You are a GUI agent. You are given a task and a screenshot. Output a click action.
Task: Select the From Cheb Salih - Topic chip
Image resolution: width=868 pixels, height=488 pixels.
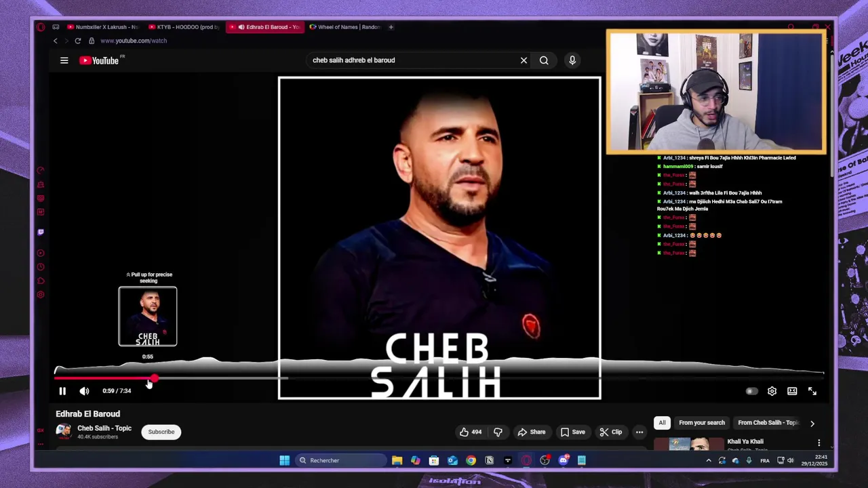pyautogui.click(x=768, y=423)
